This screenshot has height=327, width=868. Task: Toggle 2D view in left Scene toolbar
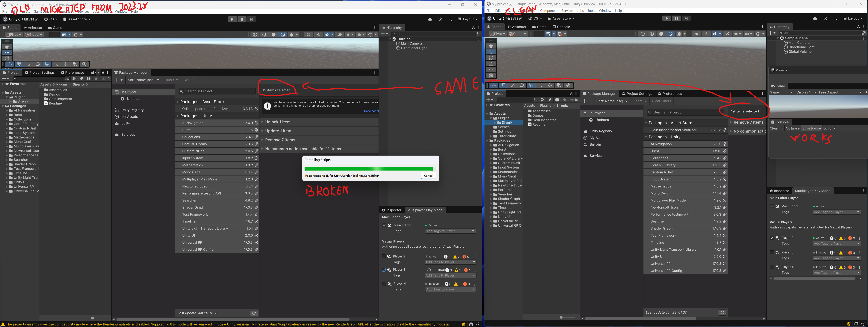pyautogui.click(x=308, y=35)
